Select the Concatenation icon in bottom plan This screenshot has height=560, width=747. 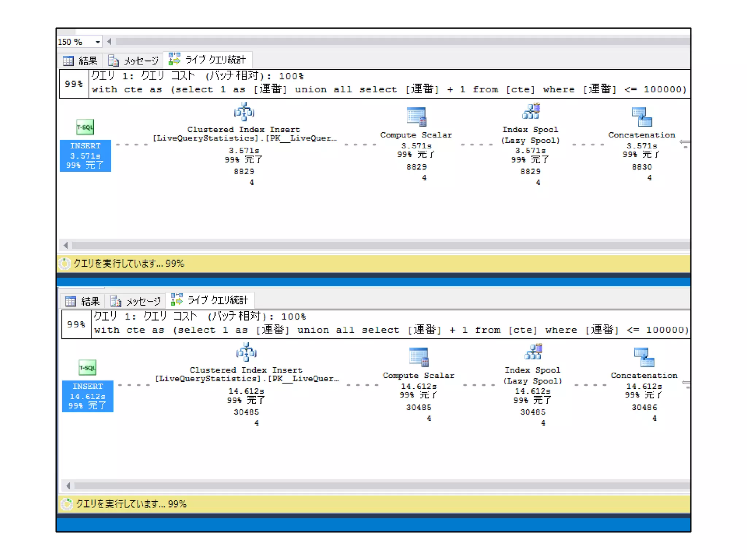point(644,357)
